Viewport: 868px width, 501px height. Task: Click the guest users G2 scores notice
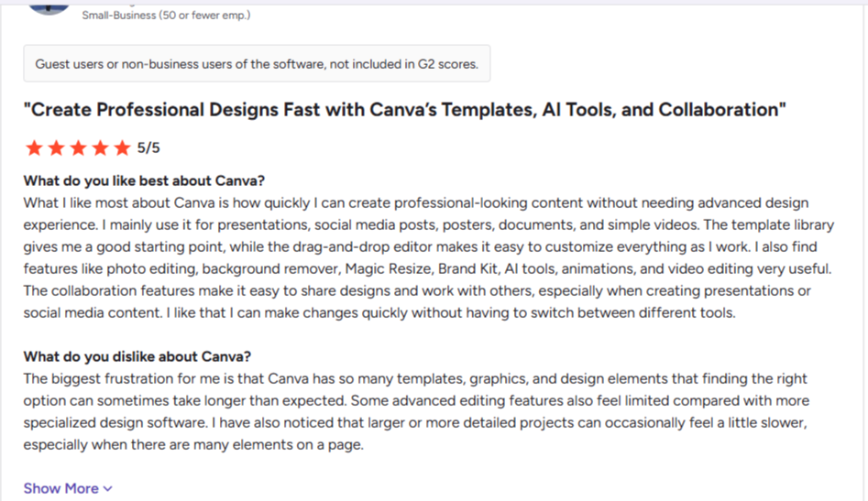pyautogui.click(x=257, y=63)
